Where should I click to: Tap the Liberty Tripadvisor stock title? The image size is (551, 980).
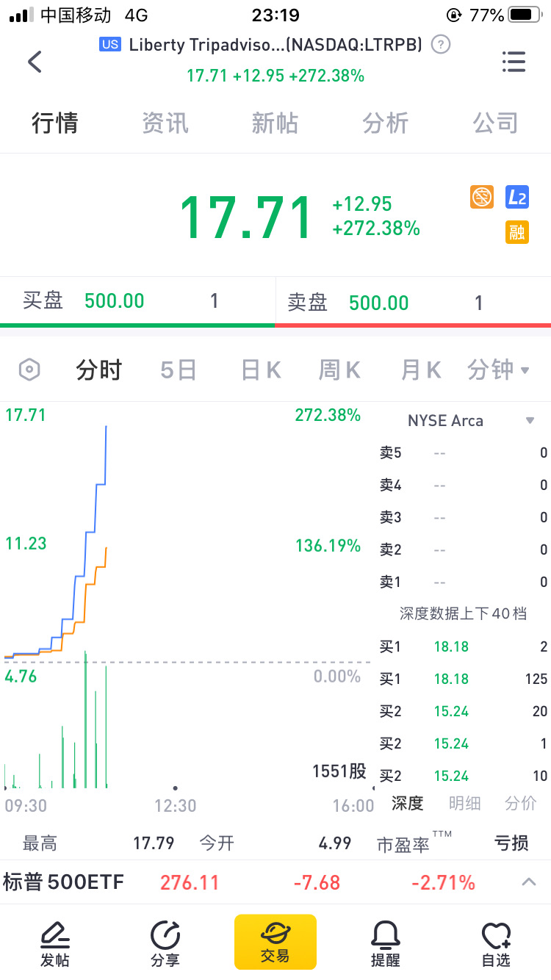(x=275, y=45)
